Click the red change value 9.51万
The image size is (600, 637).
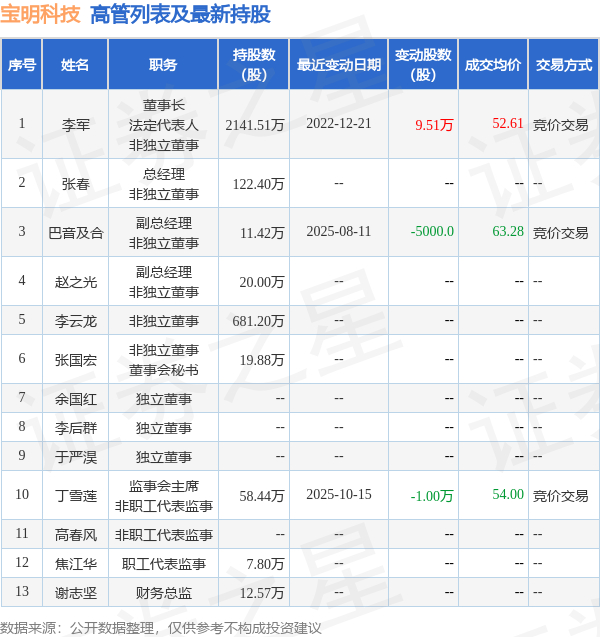pos(434,124)
